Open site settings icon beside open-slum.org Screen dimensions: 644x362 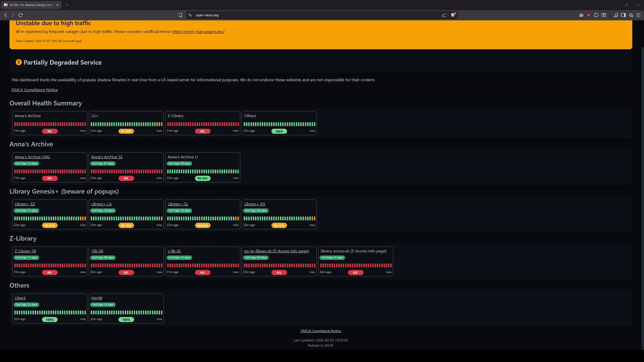[190, 15]
